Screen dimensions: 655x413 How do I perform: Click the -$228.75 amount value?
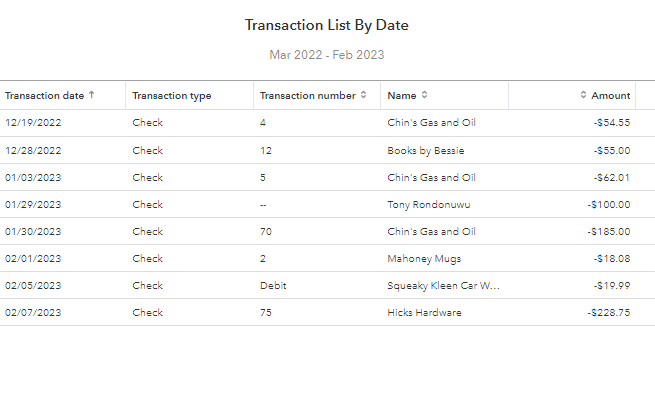(609, 312)
